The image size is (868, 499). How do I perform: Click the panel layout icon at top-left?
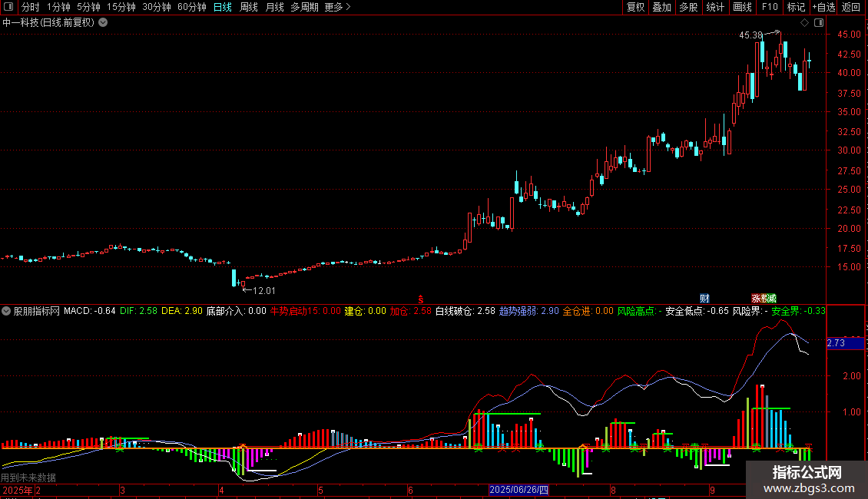click(8, 7)
